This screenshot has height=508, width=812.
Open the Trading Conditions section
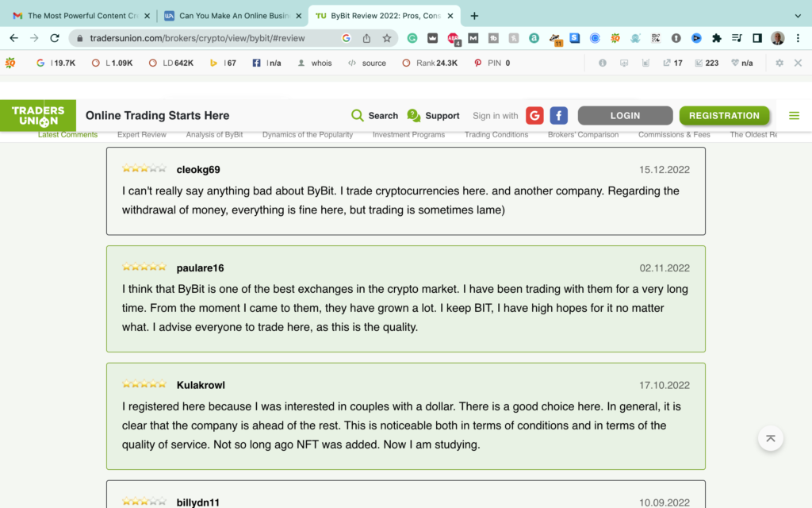click(496, 135)
